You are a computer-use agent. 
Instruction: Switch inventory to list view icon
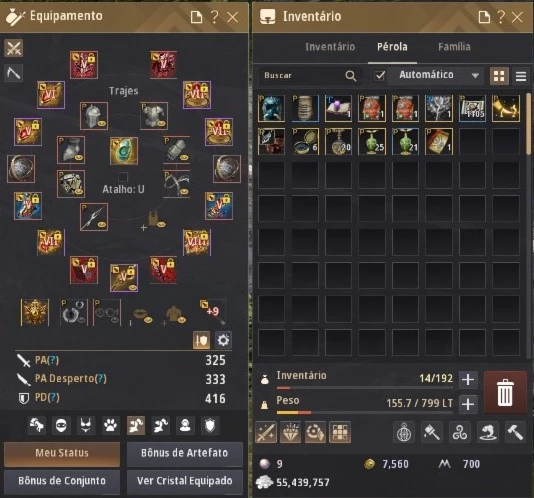(x=521, y=76)
